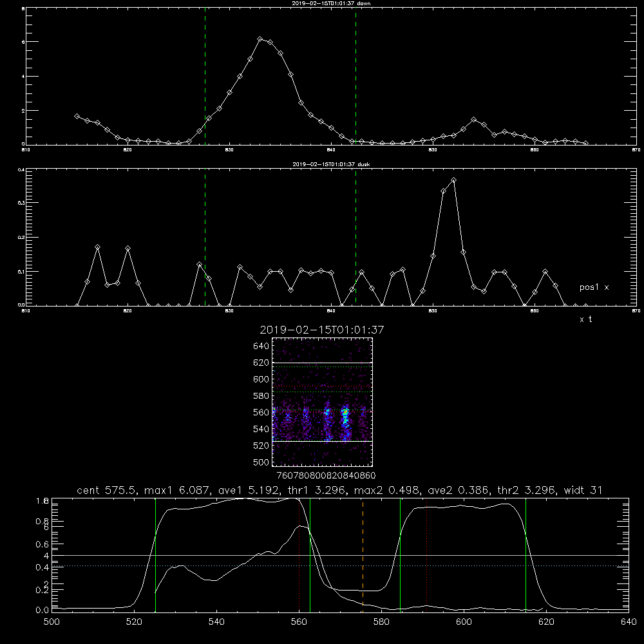Click the orange dashed center line in bottom plot
The height and width of the screenshot is (644, 644).
363,554
